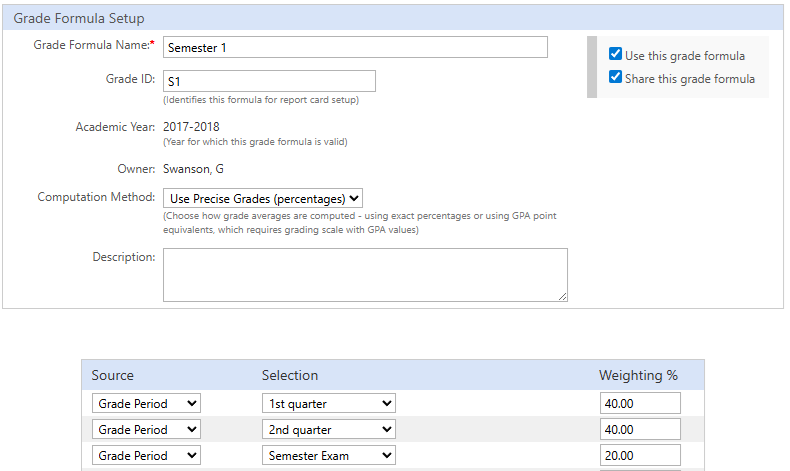Click the Grade ID field containing S1

(270, 81)
